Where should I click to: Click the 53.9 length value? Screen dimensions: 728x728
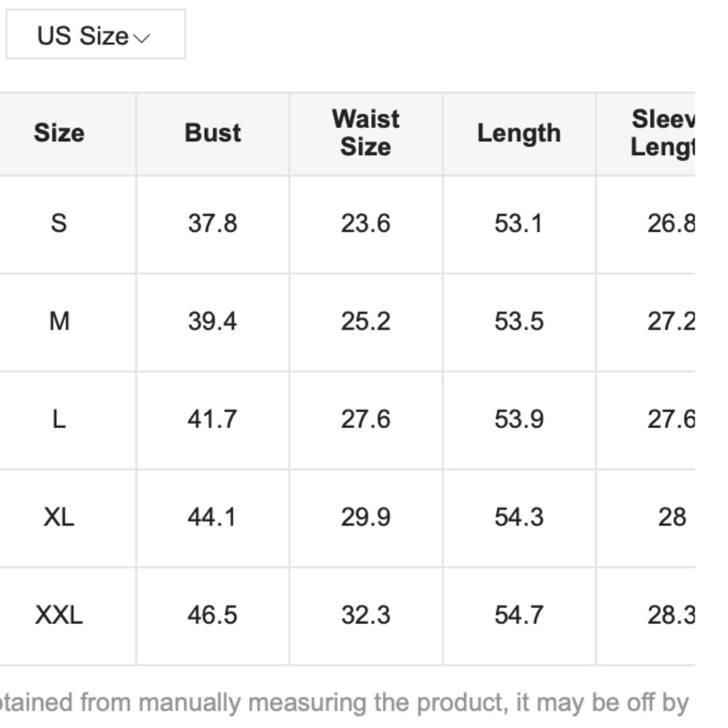[x=519, y=419]
